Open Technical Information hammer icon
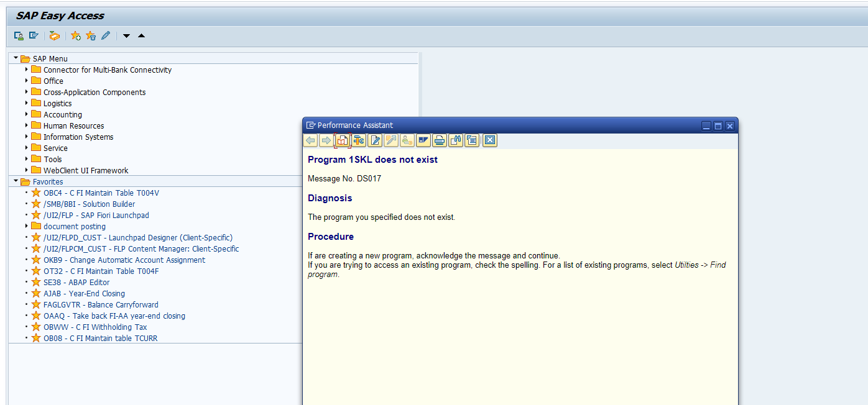 point(359,140)
